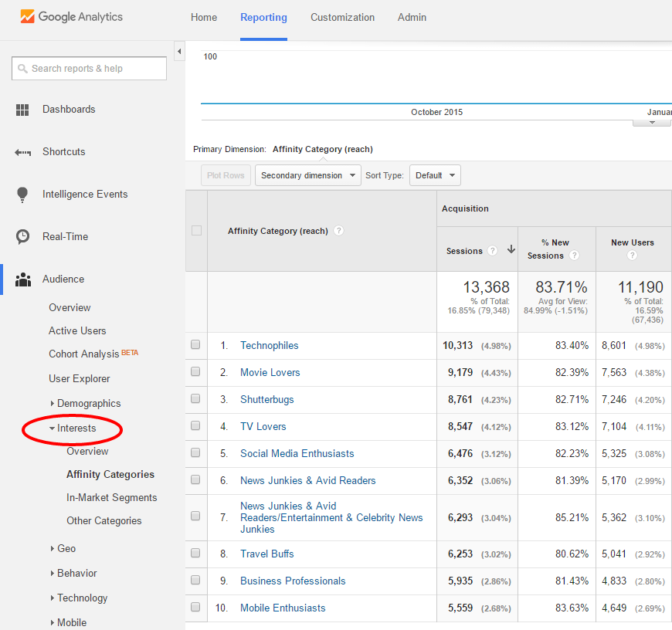Screen dimensions: 672x630
Task: Click in the Search reports & help field
Action: pos(89,69)
